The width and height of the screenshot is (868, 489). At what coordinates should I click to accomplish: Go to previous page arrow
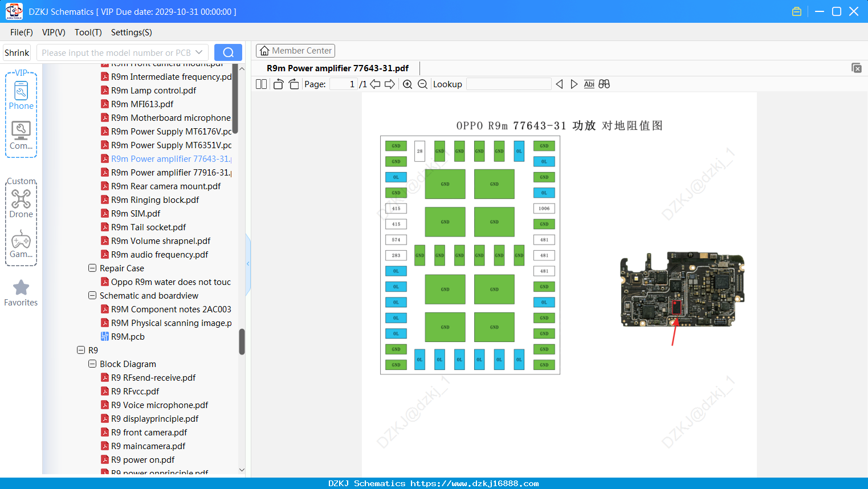[x=375, y=84]
